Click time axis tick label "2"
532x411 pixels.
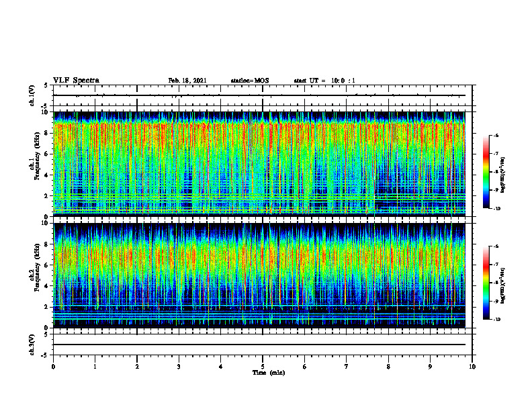[x=137, y=367]
